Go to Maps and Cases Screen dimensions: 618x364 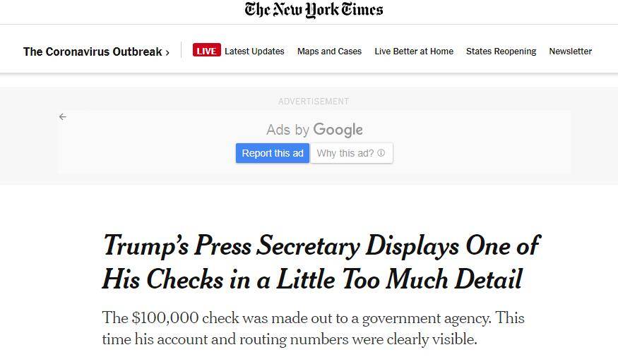coord(329,51)
